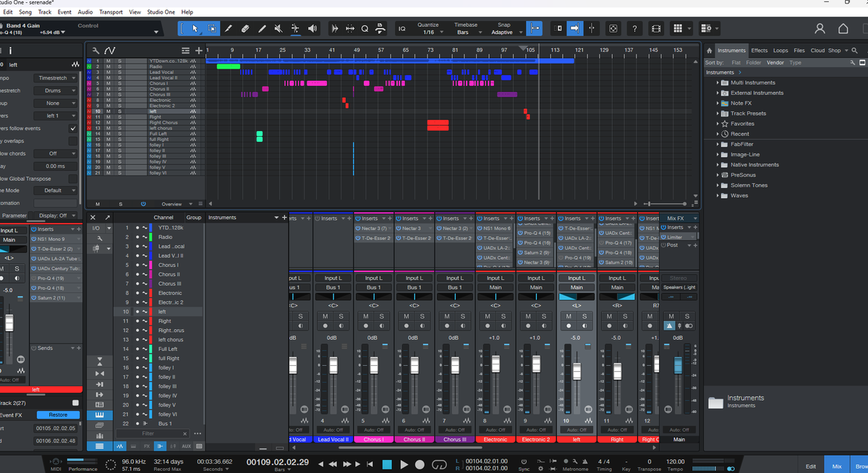Toggle the snap to grid icon
This screenshot has height=473, width=868.
point(535,28)
